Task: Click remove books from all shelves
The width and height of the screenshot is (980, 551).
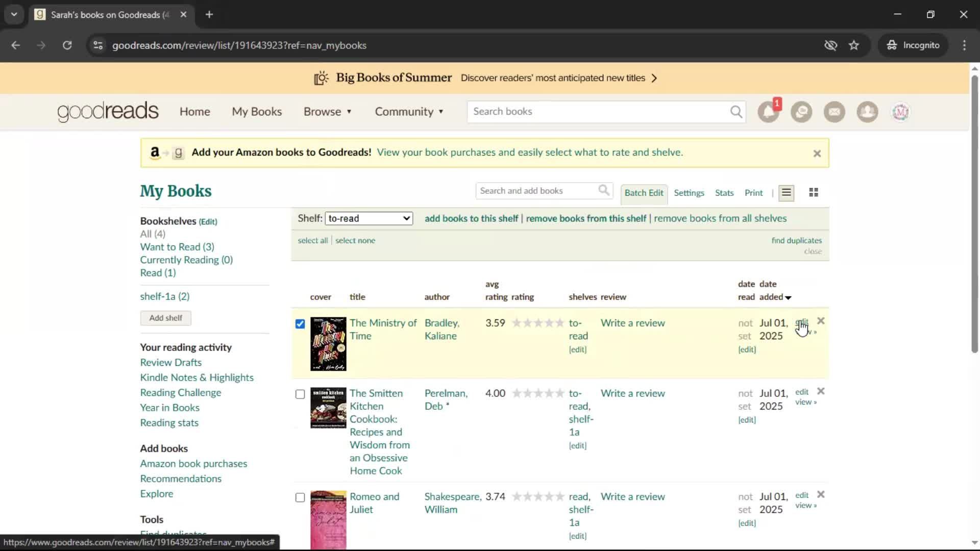Action: click(x=720, y=218)
